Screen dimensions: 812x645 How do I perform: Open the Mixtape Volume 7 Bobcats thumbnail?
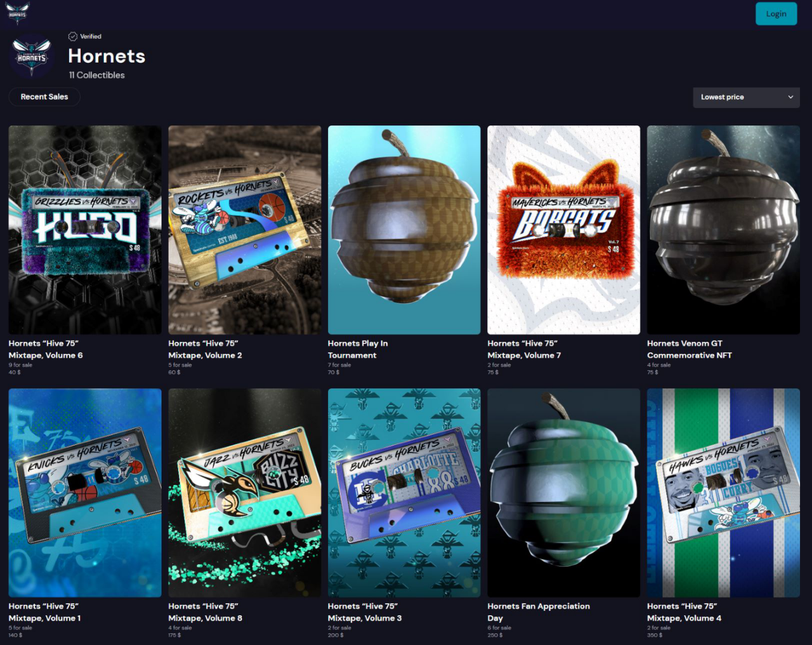point(564,230)
